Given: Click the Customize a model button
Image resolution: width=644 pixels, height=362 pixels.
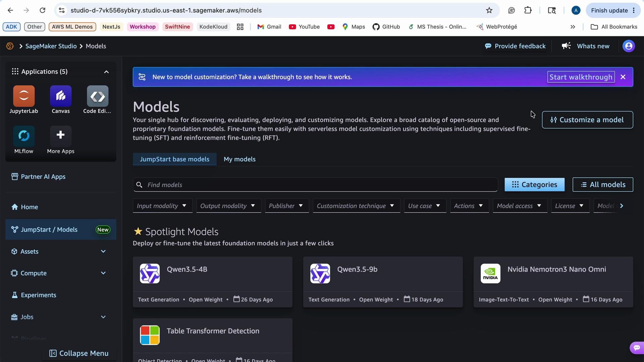Looking at the screenshot, I should 587,120.
